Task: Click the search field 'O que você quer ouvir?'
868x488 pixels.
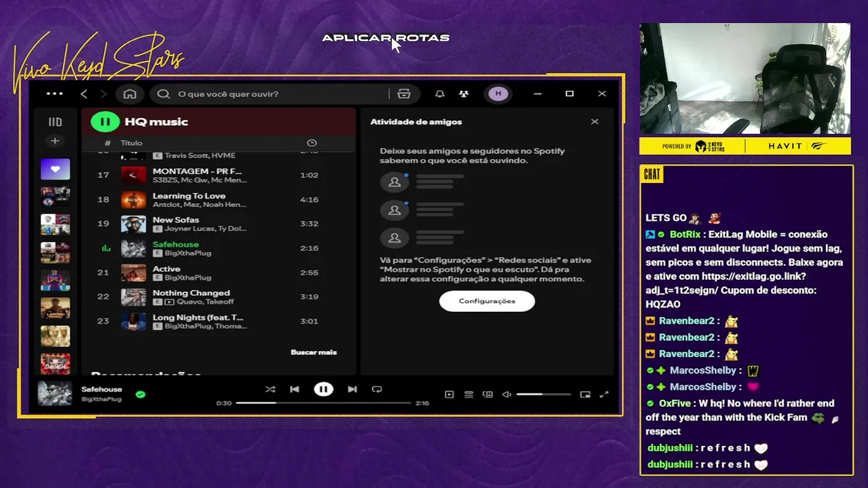Action: pos(271,94)
